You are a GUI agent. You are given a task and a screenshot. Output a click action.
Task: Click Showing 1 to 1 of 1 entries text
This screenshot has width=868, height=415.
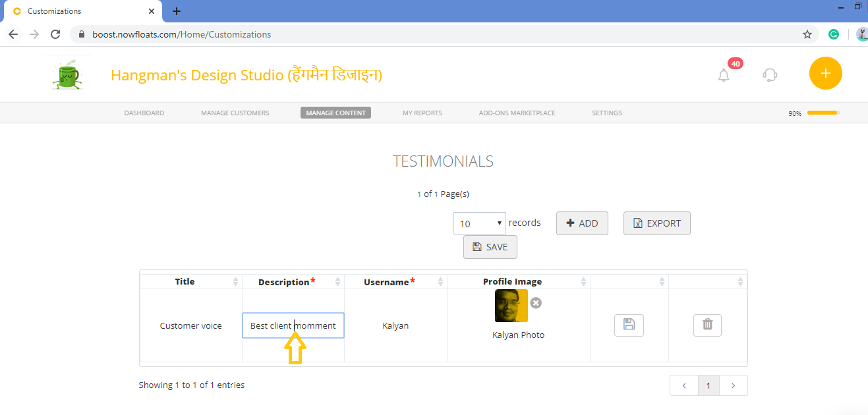192,385
